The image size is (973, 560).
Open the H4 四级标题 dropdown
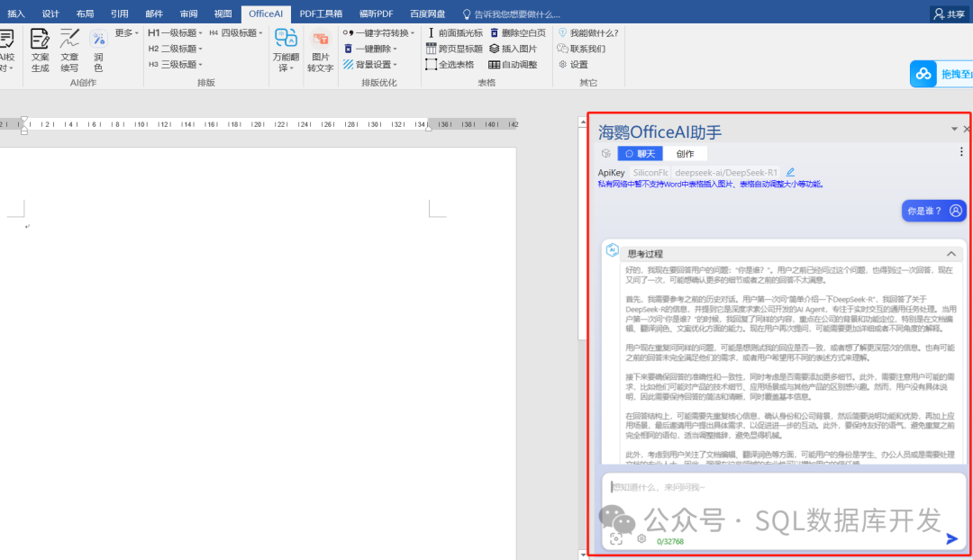(x=236, y=33)
